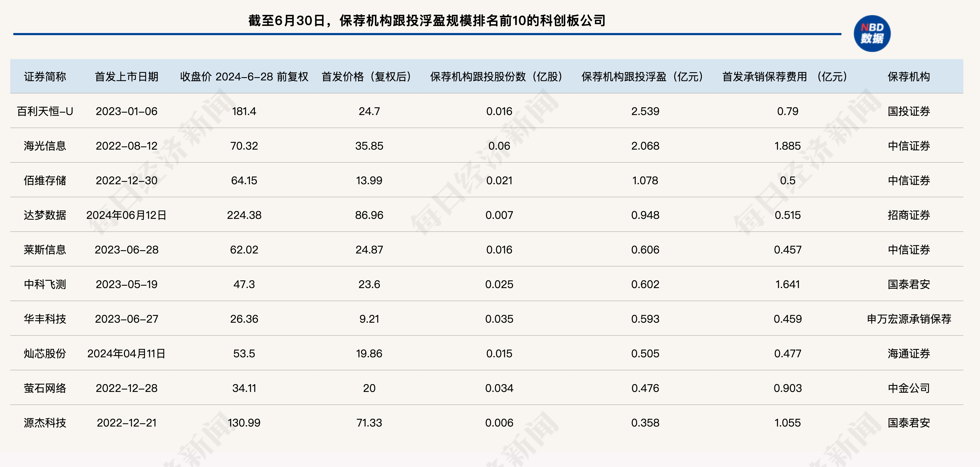
Task: Click underwriting fee 0.903
Action: click(788, 388)
